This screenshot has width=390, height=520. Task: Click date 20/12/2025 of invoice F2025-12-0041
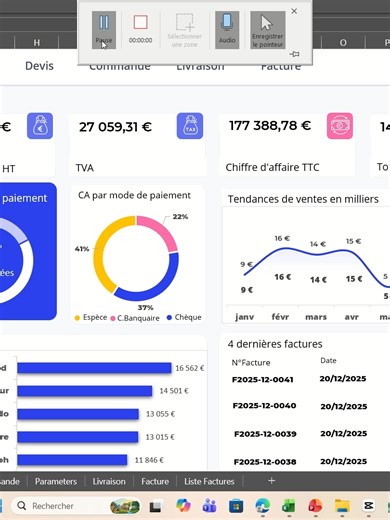(343, 379)
